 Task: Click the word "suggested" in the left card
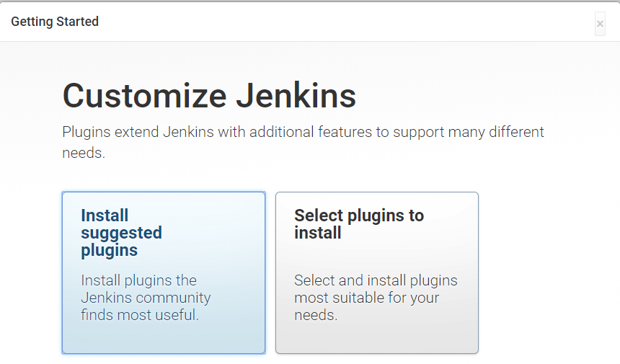click(x=121, y=234)
